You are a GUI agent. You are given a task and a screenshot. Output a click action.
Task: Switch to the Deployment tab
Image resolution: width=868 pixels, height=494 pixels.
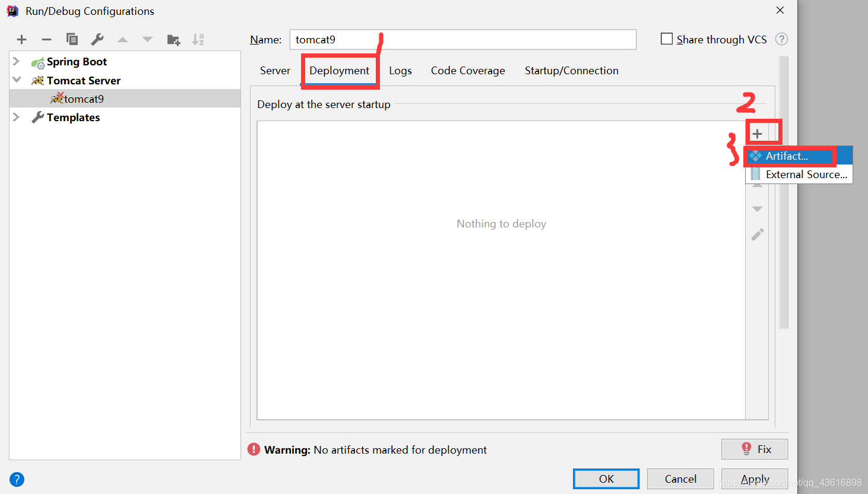click(339, 71)
